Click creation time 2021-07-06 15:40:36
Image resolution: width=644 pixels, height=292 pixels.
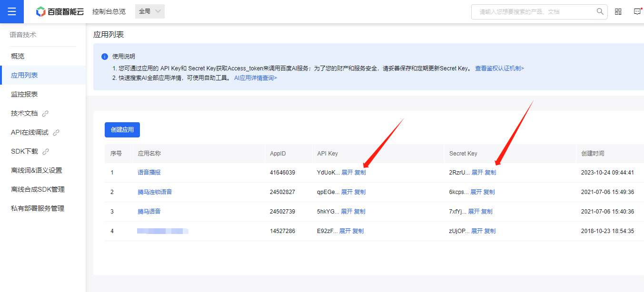pos(607,212)
